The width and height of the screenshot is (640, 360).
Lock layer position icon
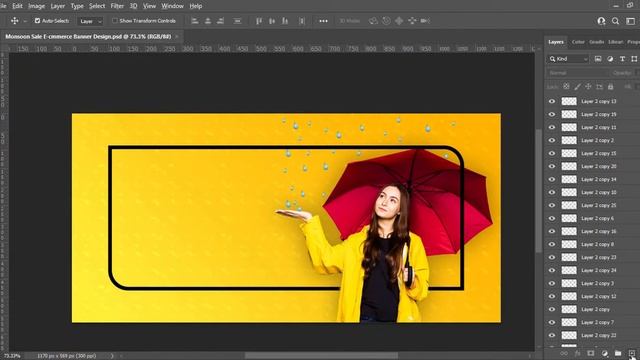point(588,87)
